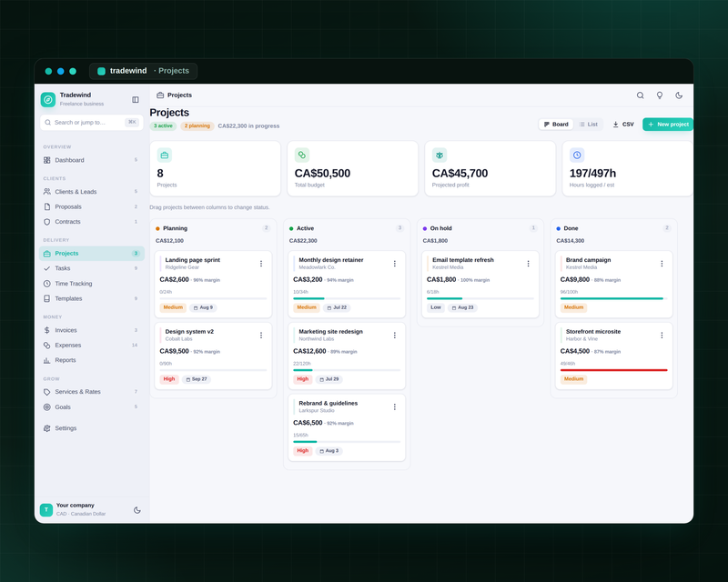Open Settings gear icon
The image size is (728, 582).
pyautogui.click(x=47, y=428)
